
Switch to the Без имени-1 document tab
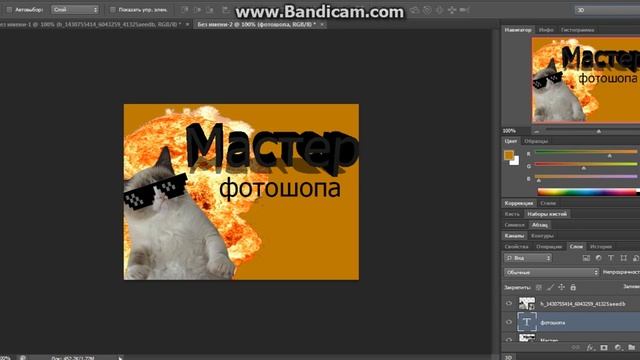coord(90,24)
